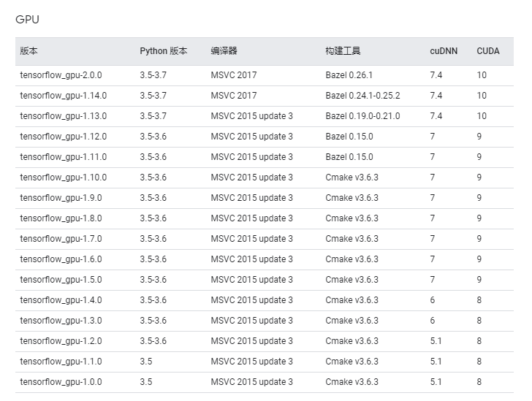The width and height of the screenshot is (532, 401).
Task: Click the GPU section heading
Action: coord(27,19)
